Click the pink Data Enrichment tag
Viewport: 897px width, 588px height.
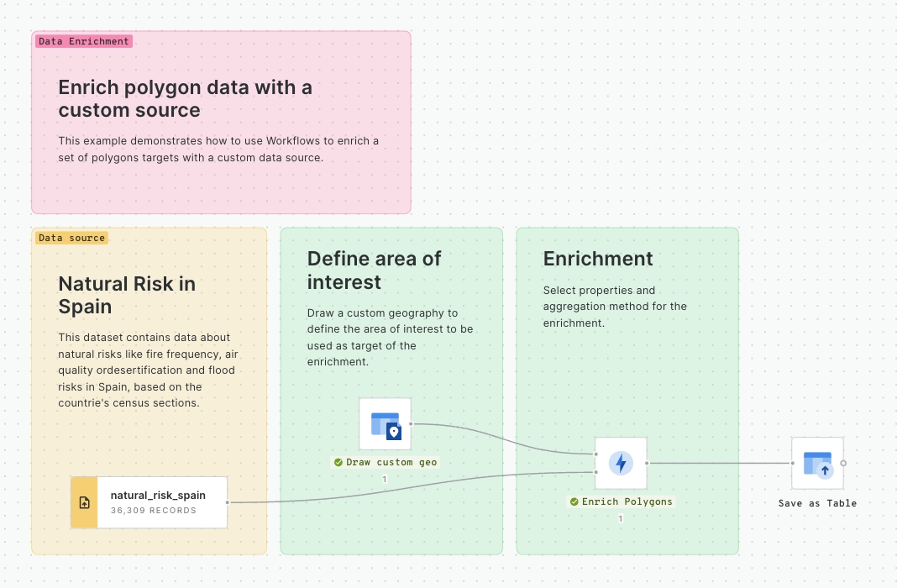tap(83, 41)
